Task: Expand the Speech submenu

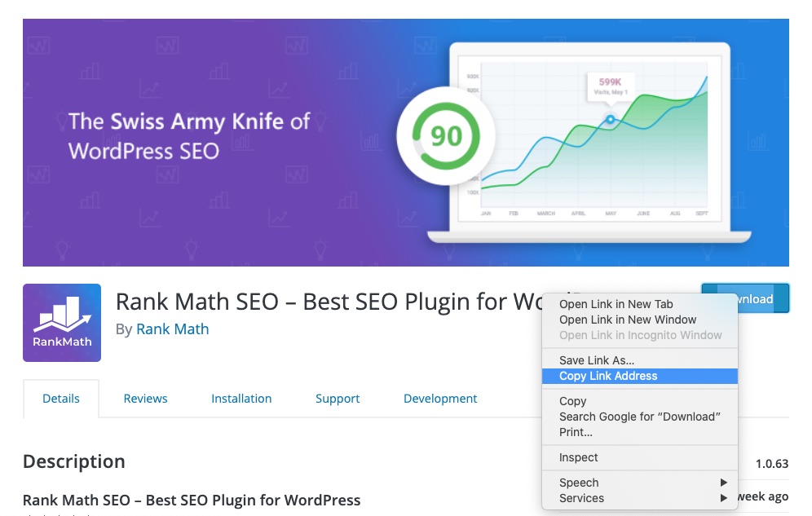Action: (x=579, y=483)
